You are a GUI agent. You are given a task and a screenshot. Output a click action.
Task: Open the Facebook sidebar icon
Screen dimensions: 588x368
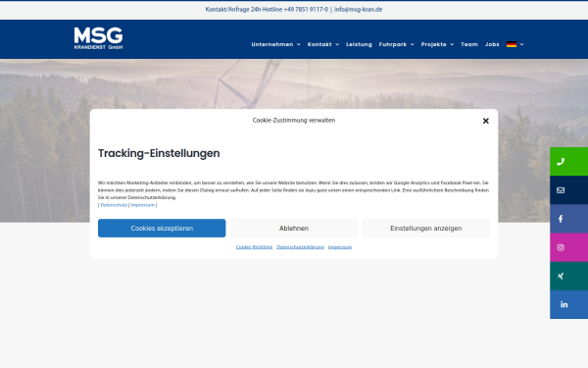pyautogui.click(x=561, y=219)
